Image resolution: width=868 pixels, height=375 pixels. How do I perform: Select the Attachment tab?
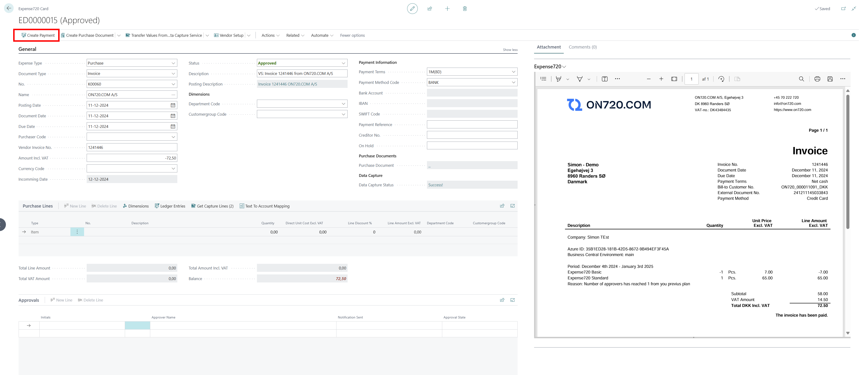point(549,47)
